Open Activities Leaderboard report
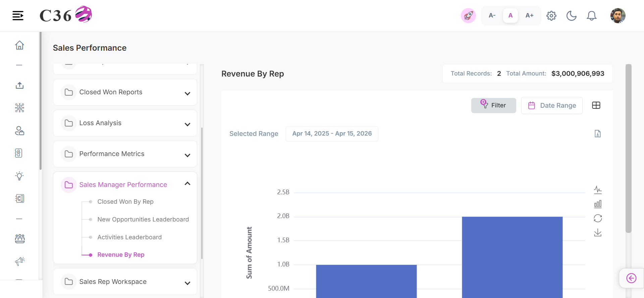The image size is (644, 298). point(129,237)
